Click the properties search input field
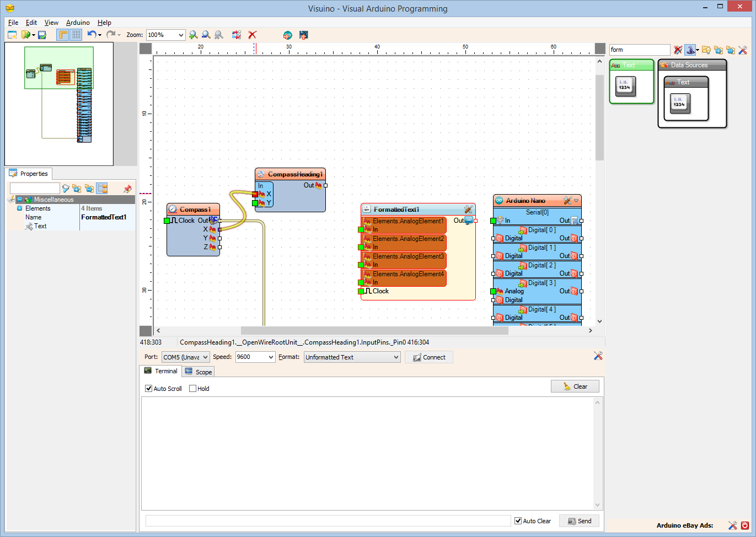This screenshot has width=756, height=537. (x=35, y=189)
